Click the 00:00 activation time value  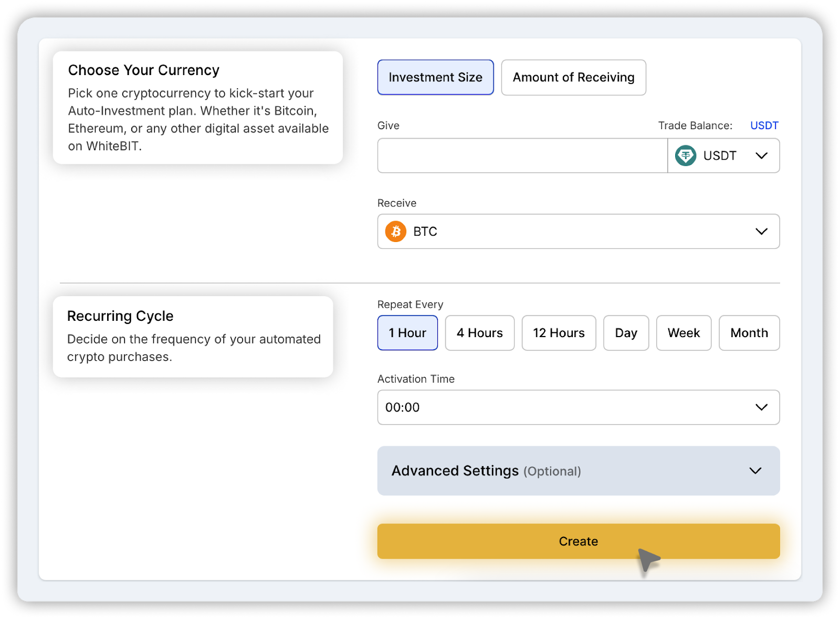[403, 407]
